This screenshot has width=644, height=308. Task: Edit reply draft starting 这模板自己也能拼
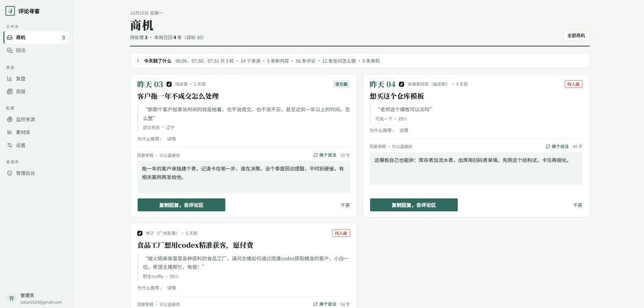[476, 168]
